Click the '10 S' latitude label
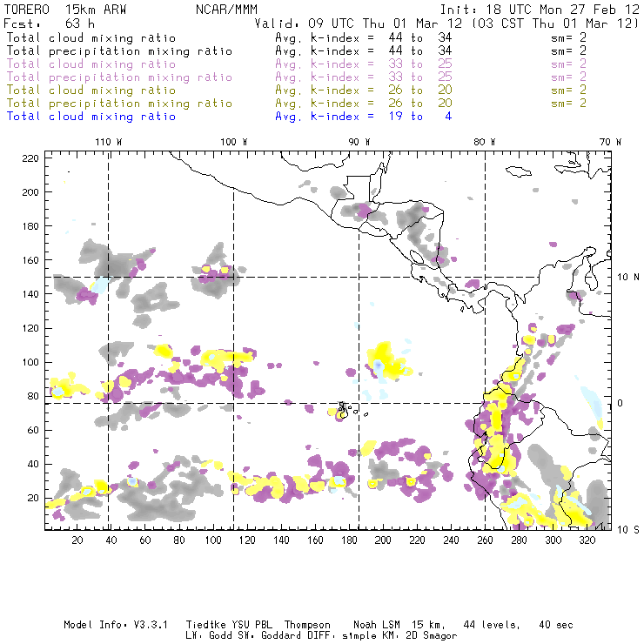 tap(628, 530)
